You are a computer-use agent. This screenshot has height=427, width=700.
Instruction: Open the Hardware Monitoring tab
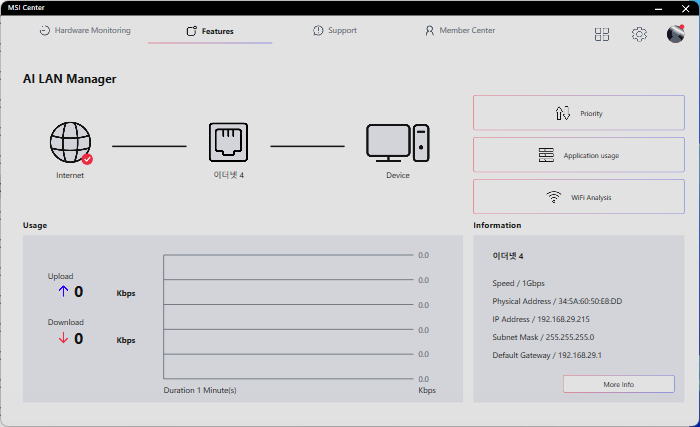pyautogui.click(x=85, y=30)
